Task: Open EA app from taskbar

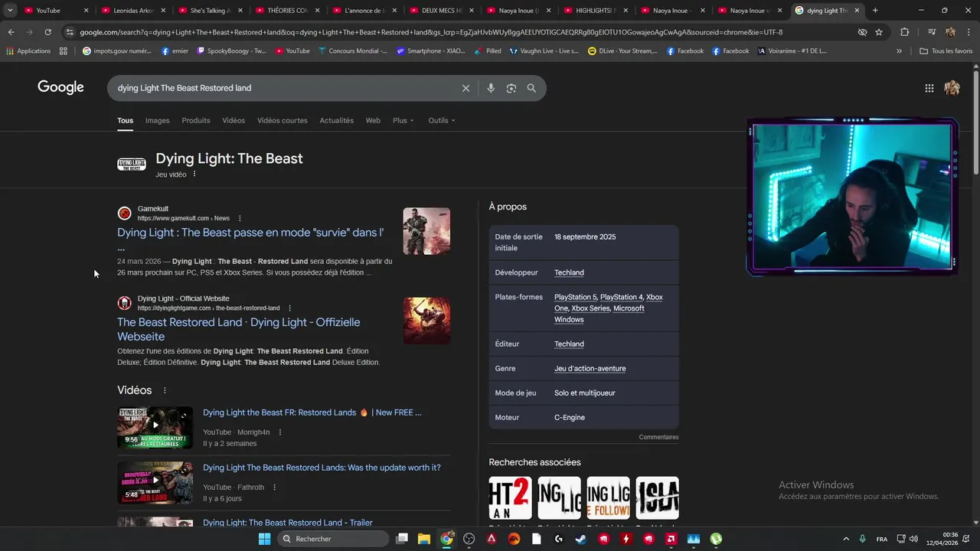Action: [x=514, y=539]
